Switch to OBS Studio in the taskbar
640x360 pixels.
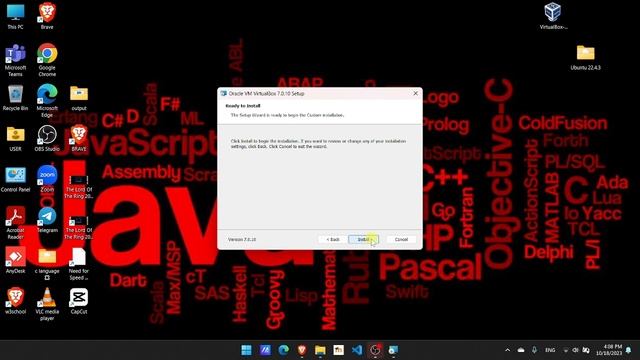[x=375, y=350]
